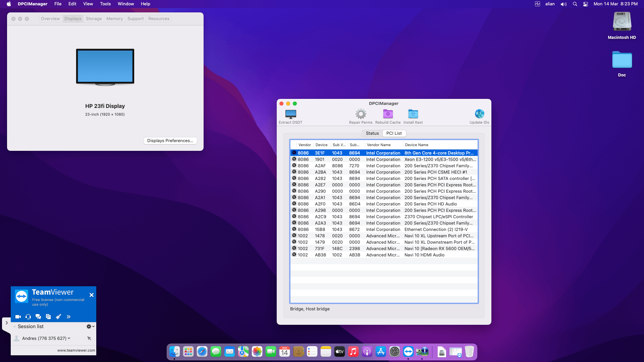Click the date and time in the menu bar

point(615,4)
